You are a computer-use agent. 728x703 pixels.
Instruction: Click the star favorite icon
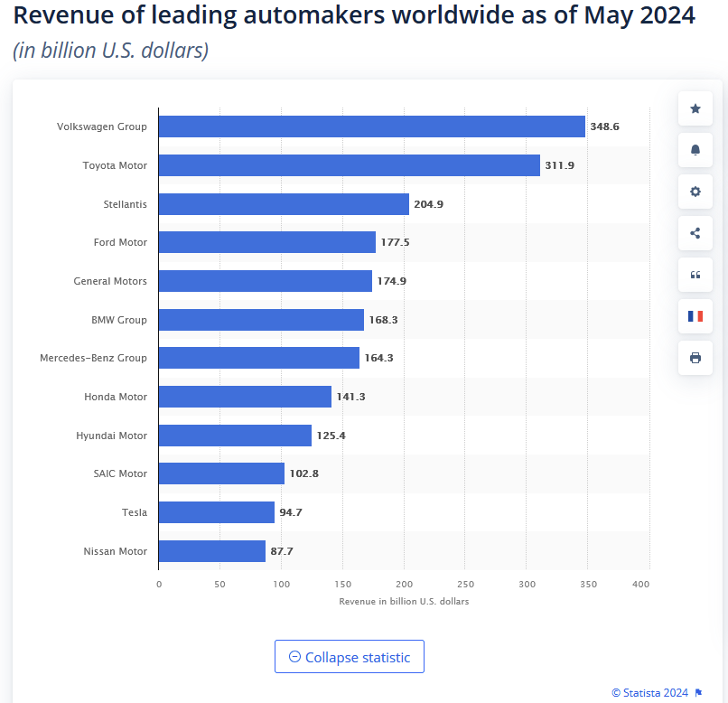coord(695,108)
